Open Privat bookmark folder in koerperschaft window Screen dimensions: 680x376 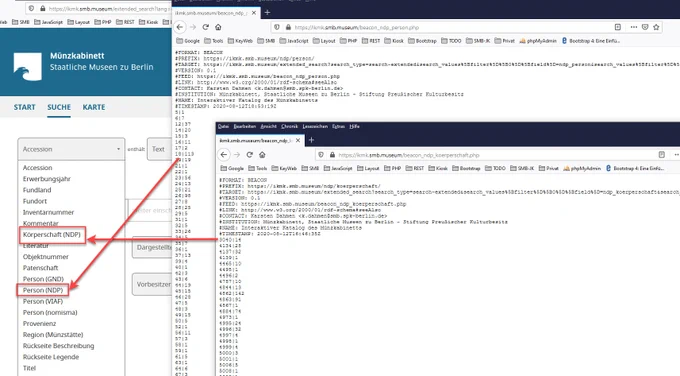(x=549, y=168)
